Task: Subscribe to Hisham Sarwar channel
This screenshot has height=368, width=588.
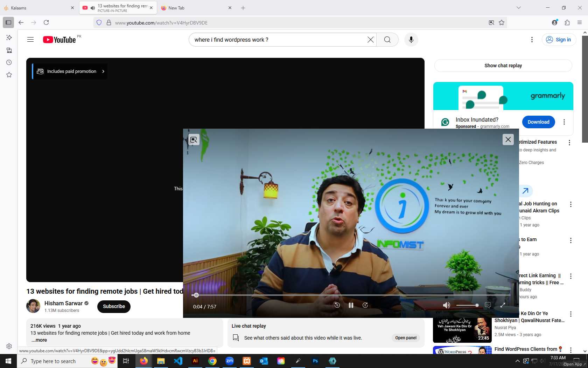Action: coord(114,306)
